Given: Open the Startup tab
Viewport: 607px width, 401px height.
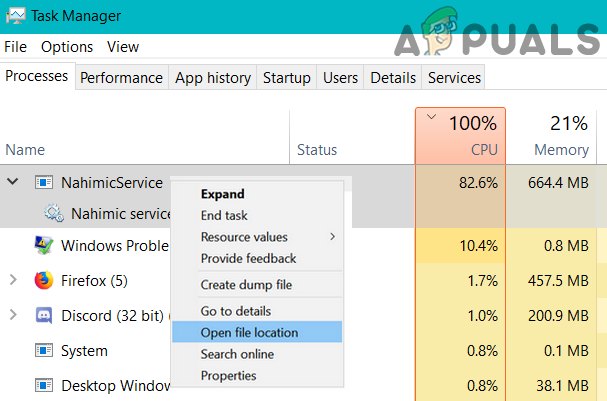Looking at the screenshot, I should (x=285, y=77).
